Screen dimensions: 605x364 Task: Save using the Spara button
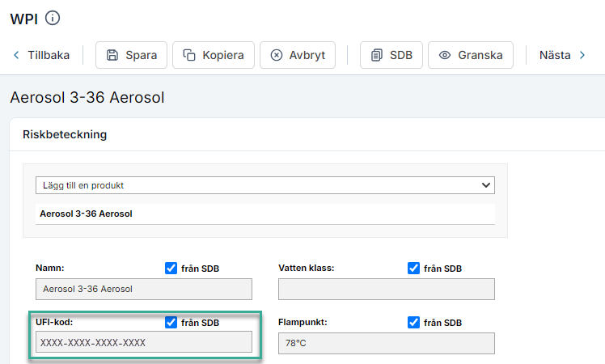click(131, 55)
